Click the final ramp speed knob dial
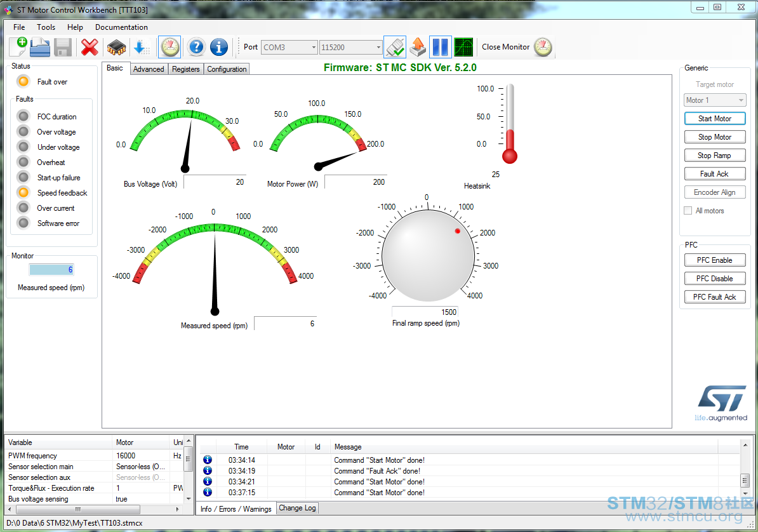758x532 pixels. click(x=428, y=255)
